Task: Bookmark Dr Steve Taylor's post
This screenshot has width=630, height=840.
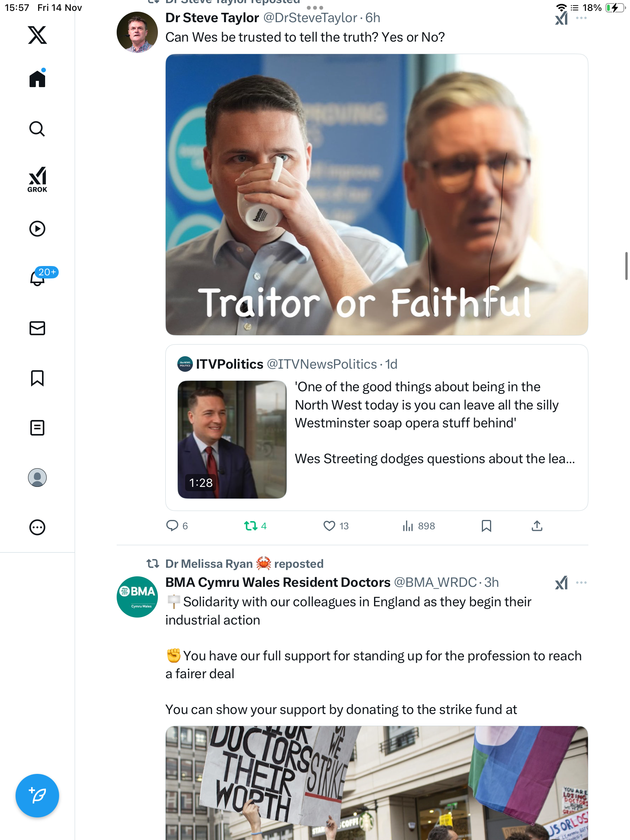Action: pyautogui.click(x=486, y=526)
